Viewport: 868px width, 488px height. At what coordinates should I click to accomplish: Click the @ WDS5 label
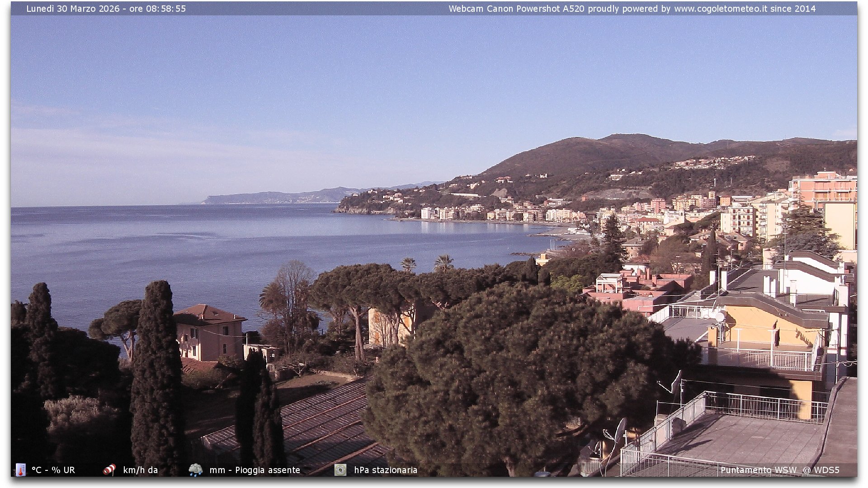click(x=821, y=470)
